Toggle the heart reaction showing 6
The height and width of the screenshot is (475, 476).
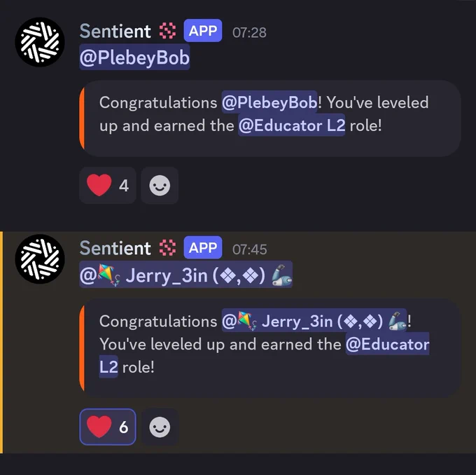pyautogui.click(x=108, y=427)
